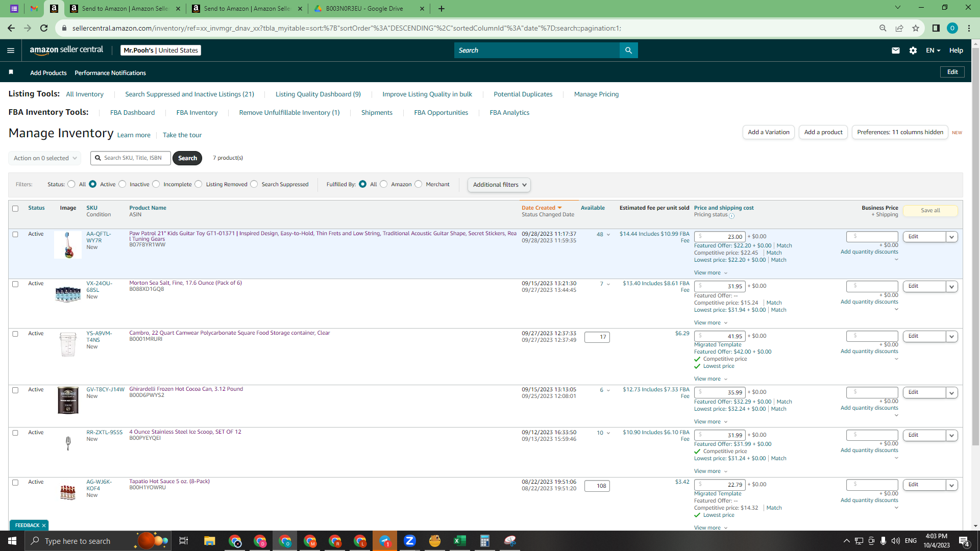
Task: Check the select-all checkbox in table header
Action: click(15, 209)
